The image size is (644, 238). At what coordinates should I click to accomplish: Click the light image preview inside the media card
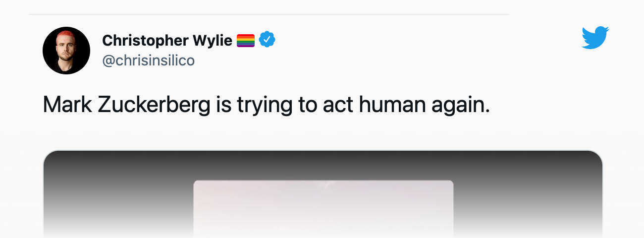tap(323, 208)
